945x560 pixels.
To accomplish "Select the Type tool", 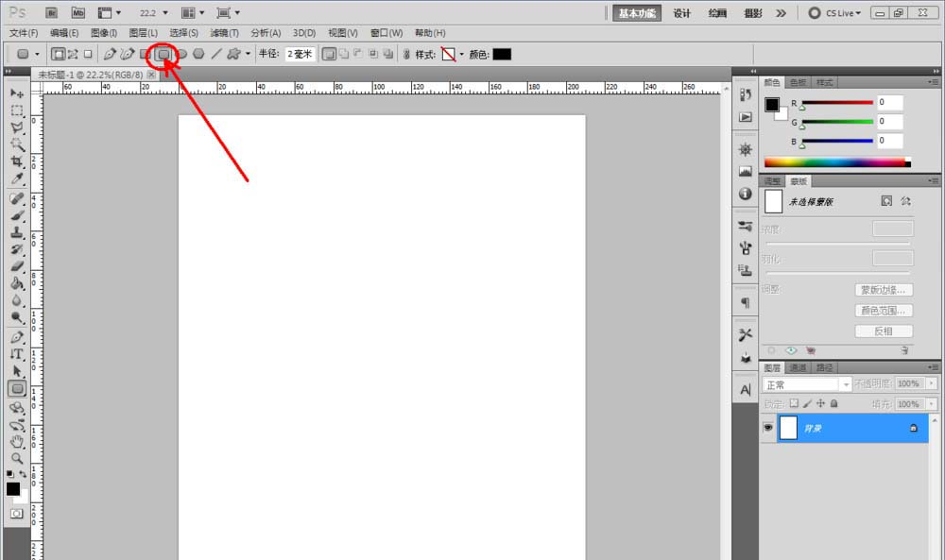I will 17,354.
